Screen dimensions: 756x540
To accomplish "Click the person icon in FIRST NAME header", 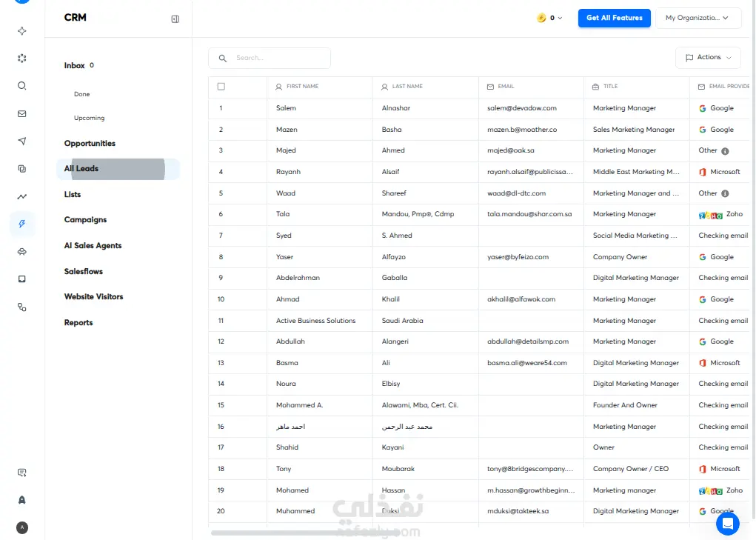I will click(278, 87).
